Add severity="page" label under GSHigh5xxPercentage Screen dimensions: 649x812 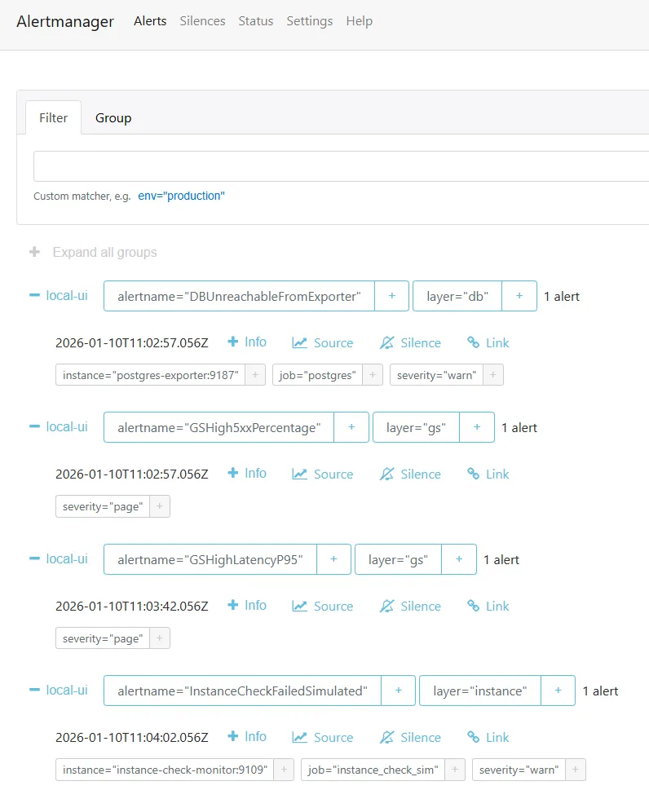pos(160,506)
